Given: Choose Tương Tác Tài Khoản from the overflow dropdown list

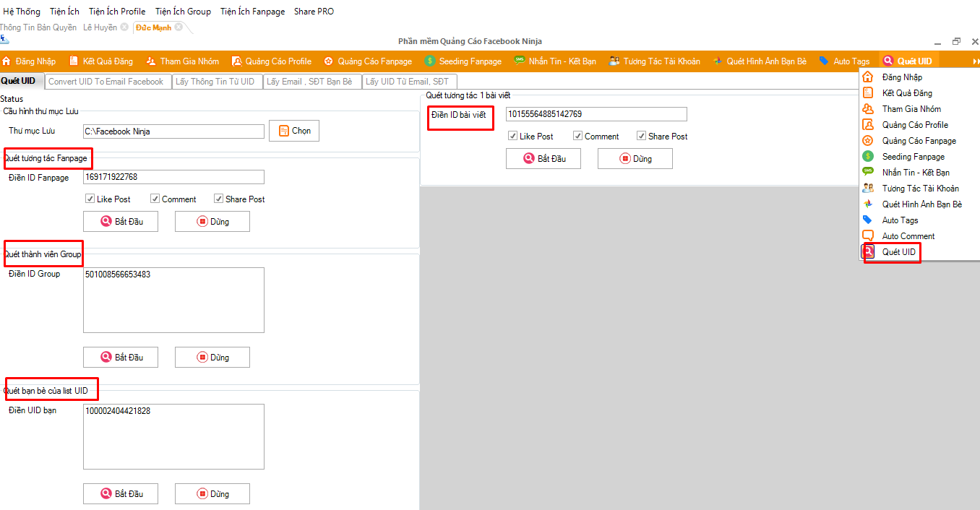Looking at the screenshot, I should click(919, 189).
